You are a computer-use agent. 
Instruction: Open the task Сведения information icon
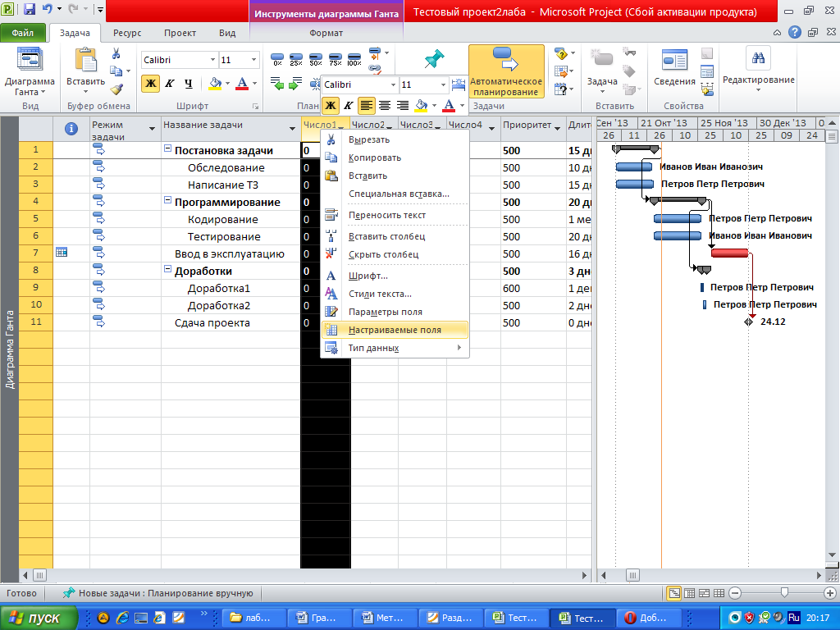point(674,61)
